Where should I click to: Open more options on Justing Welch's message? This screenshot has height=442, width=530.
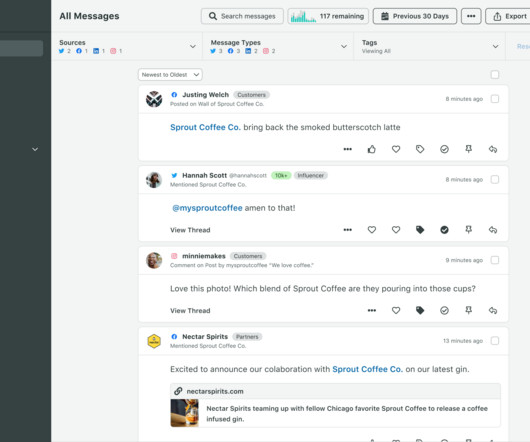(347, 149)
